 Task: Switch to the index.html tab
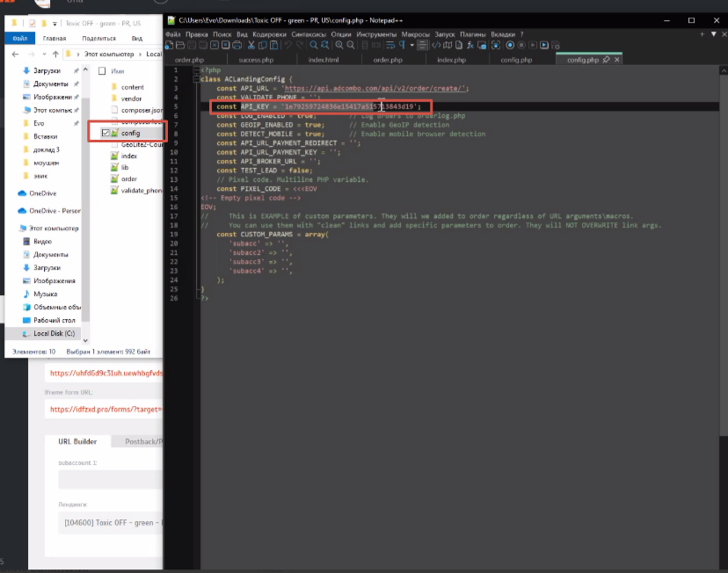click(x=323, y=60)
